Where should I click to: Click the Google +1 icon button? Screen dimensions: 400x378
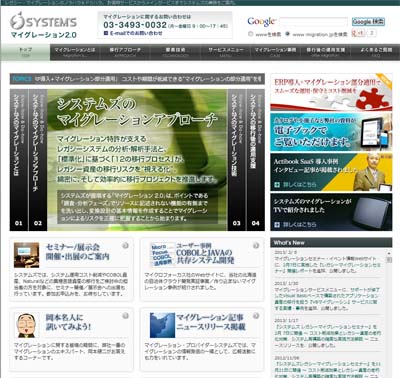point(358,33)
